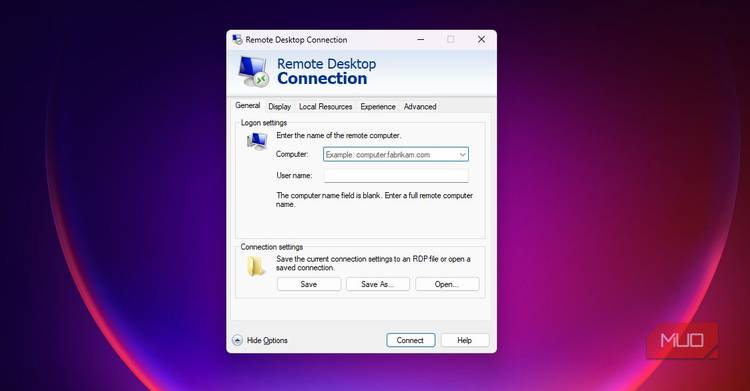
Task: Click the "computer name field is blank" message
Action: 375,200
